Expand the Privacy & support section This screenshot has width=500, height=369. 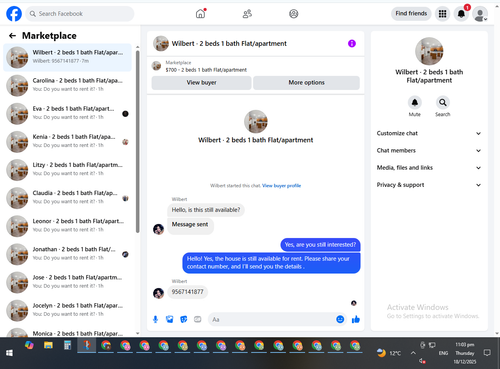pyautogui.click(x=429, y=185)
